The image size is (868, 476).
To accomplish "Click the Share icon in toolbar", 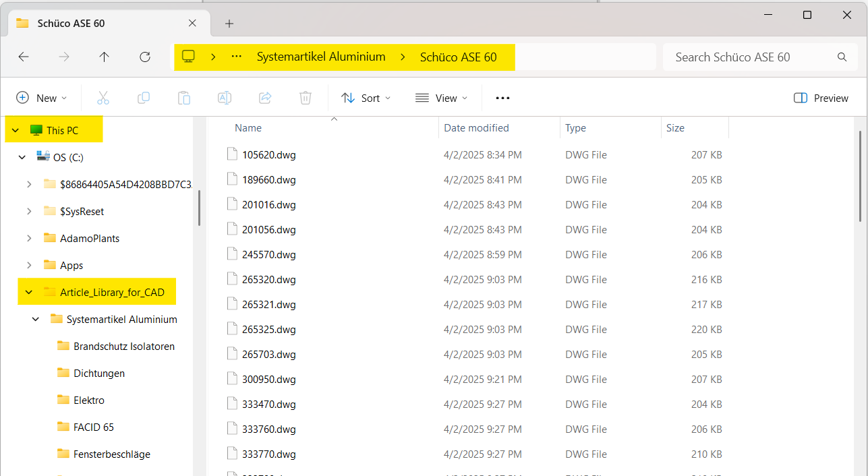I will pos(265,98).
